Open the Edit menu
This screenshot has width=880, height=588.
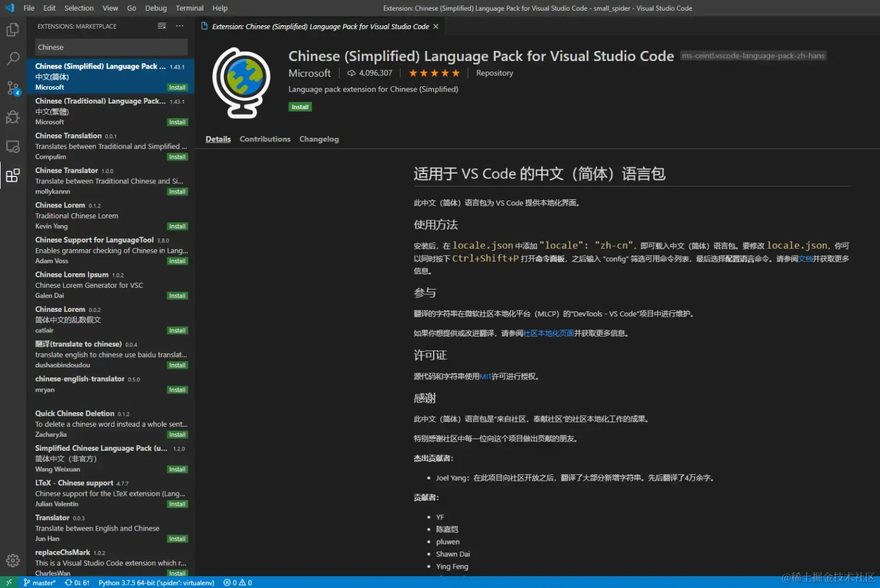pos(49,8)
